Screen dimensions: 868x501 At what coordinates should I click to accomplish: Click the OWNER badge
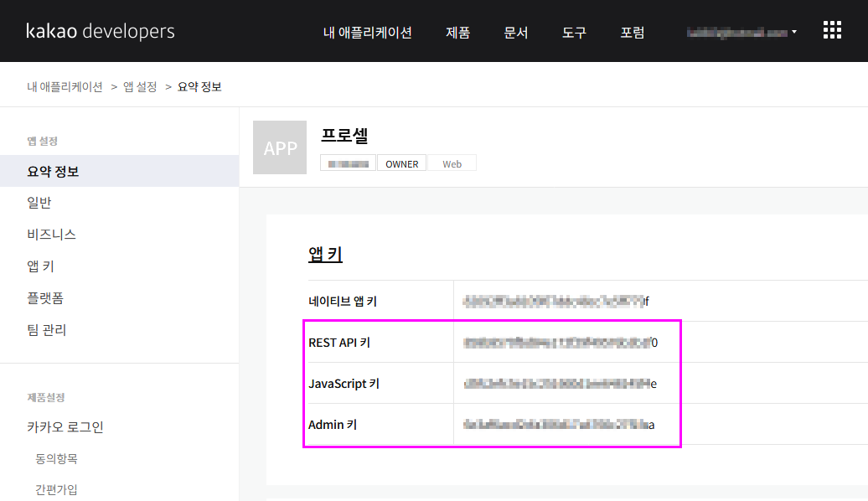click(402, 164)
